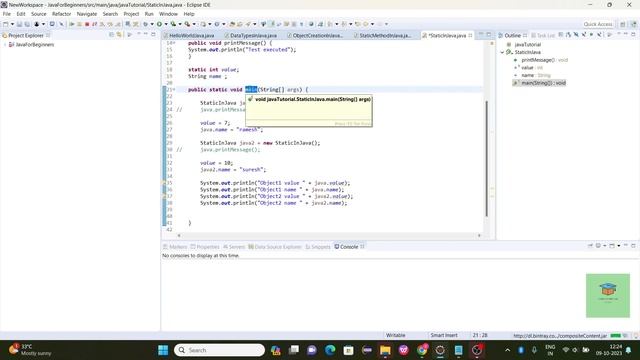Select printMessage() in Outline

pyautogui.click(x=541, y=60)
